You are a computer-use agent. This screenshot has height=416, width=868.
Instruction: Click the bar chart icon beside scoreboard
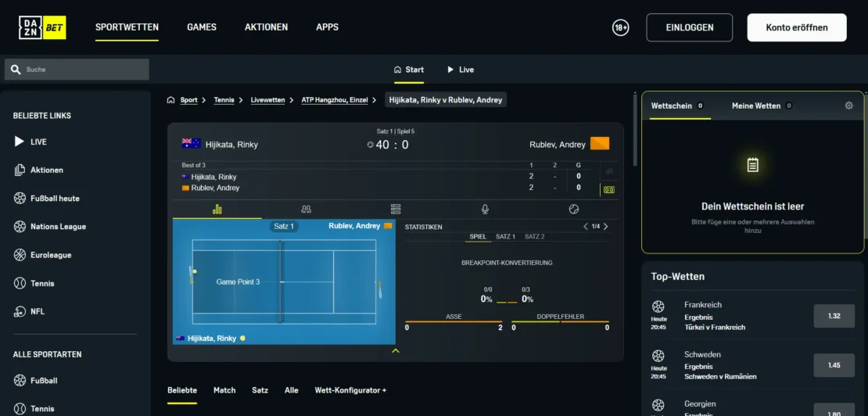pos(609,171)
